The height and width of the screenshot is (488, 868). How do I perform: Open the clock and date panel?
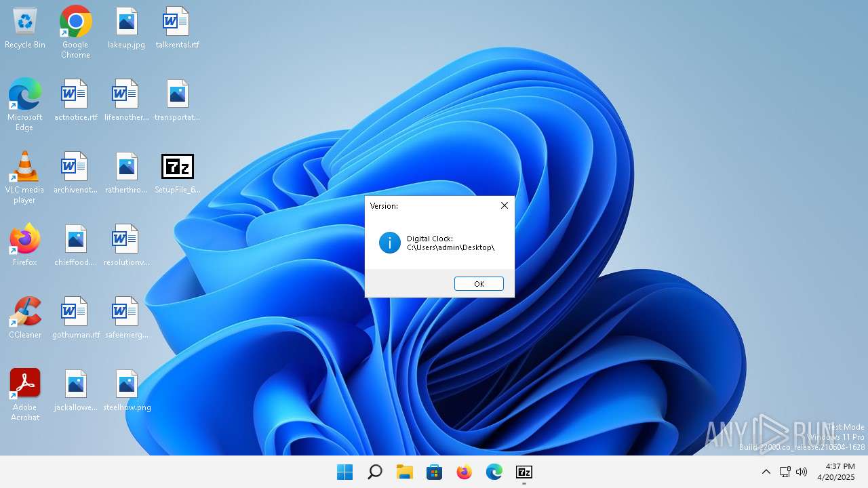point(835,472)
